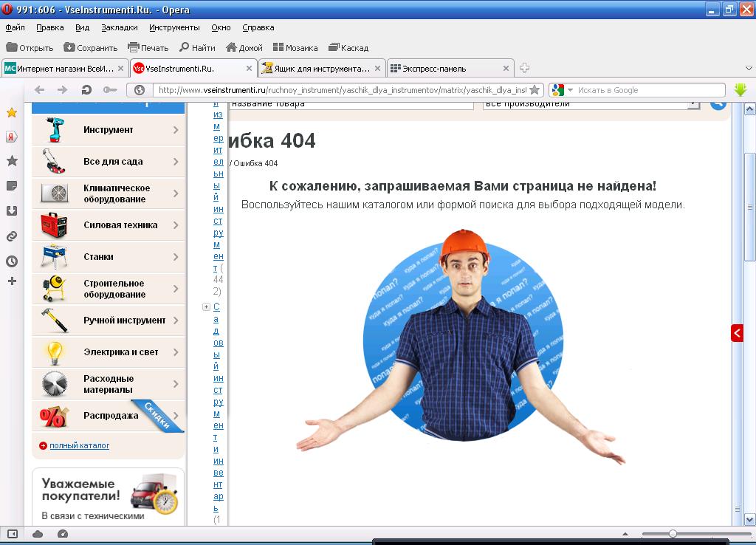Open the Yandex panel in sidebar
The height and width of the screenshot is (545, 756).
click(x=12, y=137)
